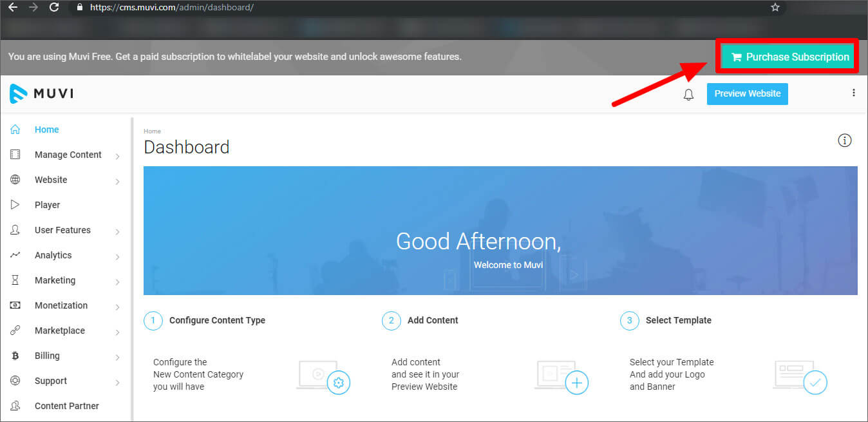Click the browser forward arrow
The width and height of the screenshot is (868, 422).
pos(33,8)
